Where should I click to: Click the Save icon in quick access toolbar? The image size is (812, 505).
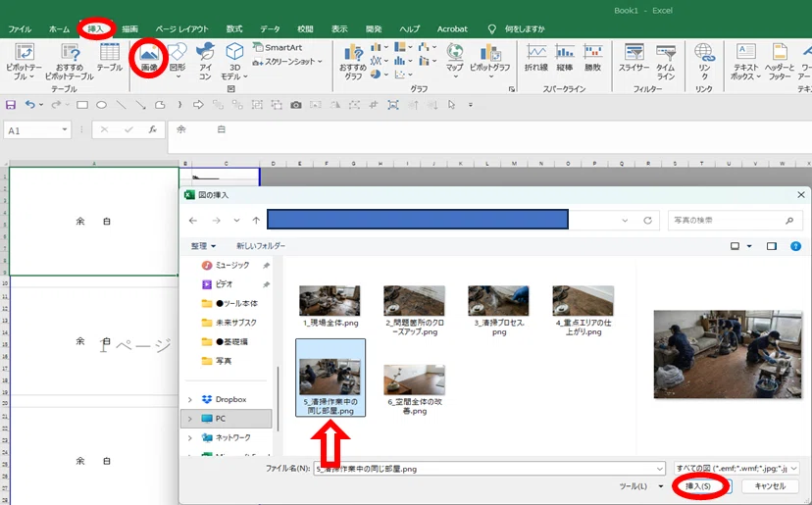point(11,105)
